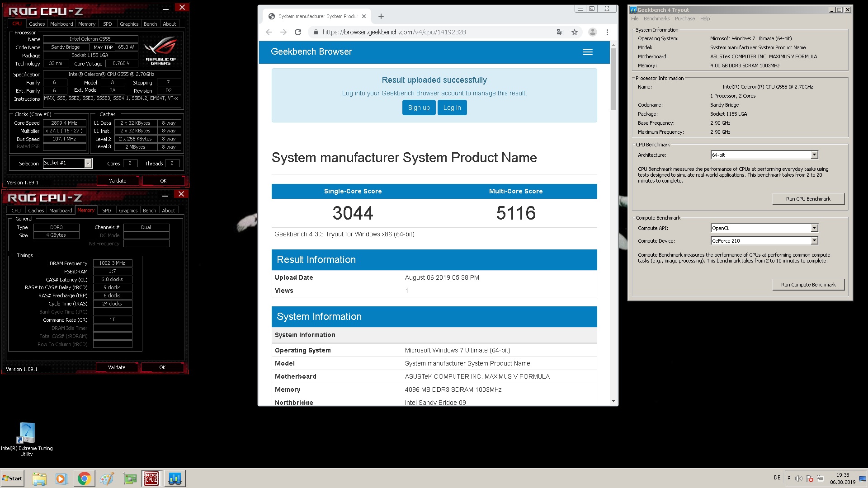This screenshot has width=868, height=488.
Task: Click OK in the top CPU-Z window
Action: coord(163,181)
